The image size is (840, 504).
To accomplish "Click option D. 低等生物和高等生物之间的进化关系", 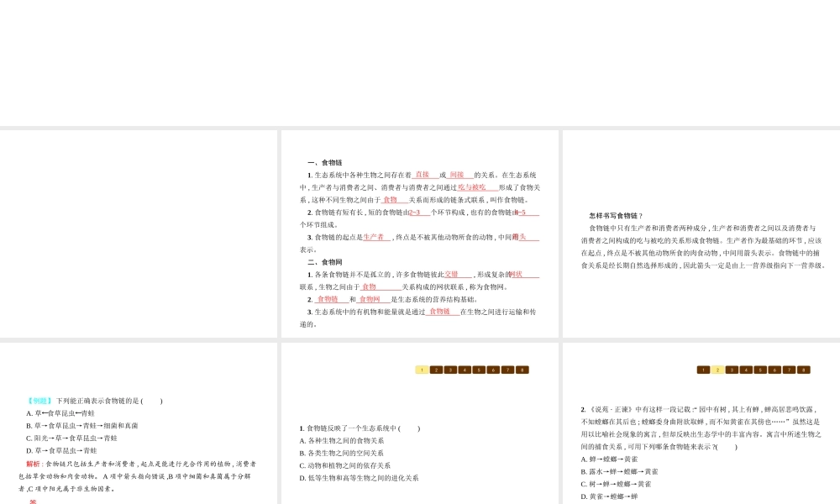I will tap(359, 478).
